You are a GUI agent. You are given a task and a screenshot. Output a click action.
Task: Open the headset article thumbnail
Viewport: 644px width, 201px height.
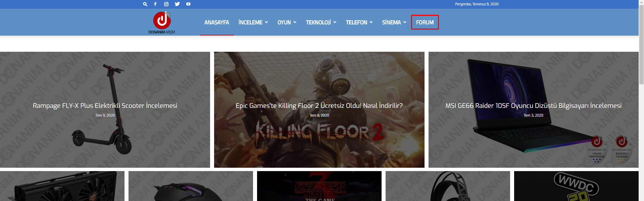coord(448,186)
